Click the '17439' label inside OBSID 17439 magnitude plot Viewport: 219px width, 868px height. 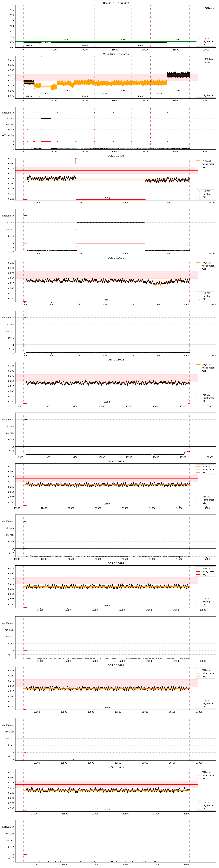pyautogui.click(x=107, y=198)
